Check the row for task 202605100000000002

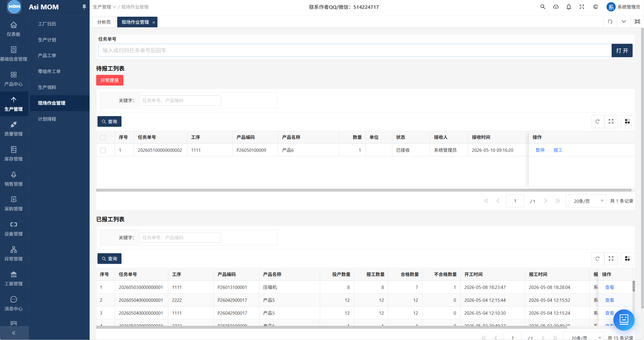103,150
